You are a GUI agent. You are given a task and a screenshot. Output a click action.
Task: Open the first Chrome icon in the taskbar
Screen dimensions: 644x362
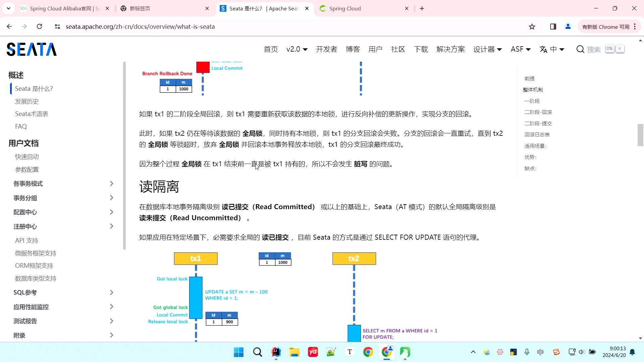pyautogui.click(x=368, y=352)
